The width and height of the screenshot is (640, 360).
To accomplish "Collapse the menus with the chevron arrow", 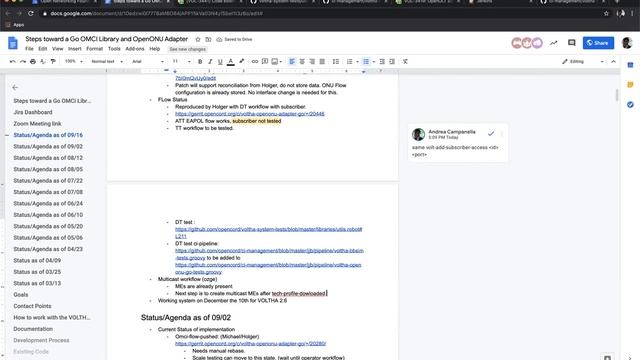I will [613, 62].
